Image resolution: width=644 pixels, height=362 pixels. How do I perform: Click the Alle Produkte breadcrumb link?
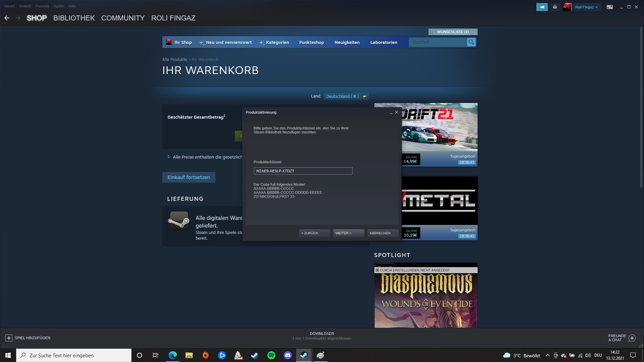pos(175,60)
